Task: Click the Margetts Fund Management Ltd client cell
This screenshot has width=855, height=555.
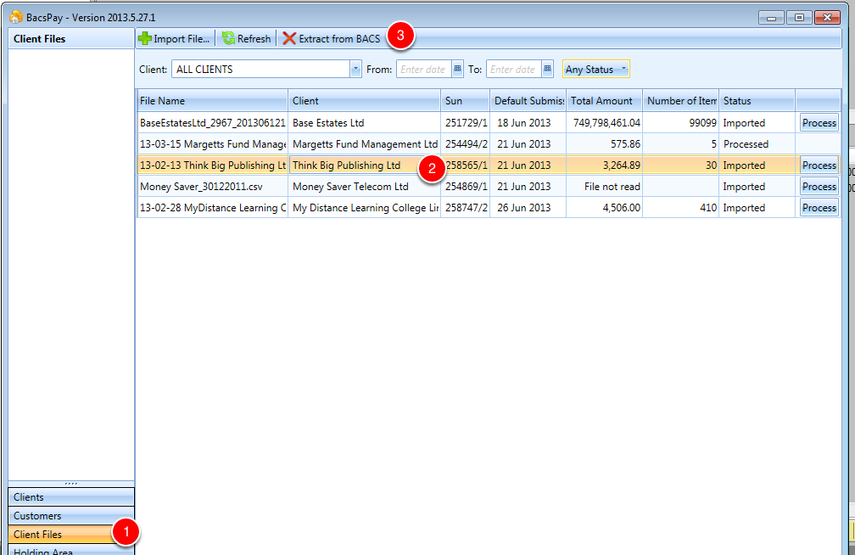Action: [x=364, y=144]
